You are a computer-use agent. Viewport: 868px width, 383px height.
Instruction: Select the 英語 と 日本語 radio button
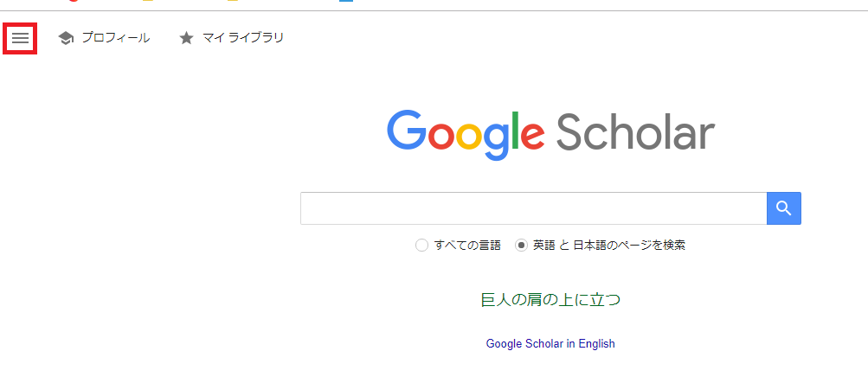pyautogui.click(x=521, y=245)
